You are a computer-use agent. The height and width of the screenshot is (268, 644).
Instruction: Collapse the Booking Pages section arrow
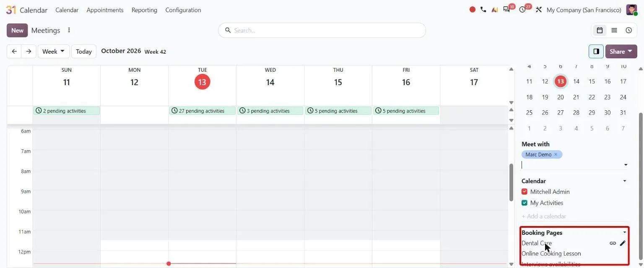pyautogui.click(x=625, y=232)
